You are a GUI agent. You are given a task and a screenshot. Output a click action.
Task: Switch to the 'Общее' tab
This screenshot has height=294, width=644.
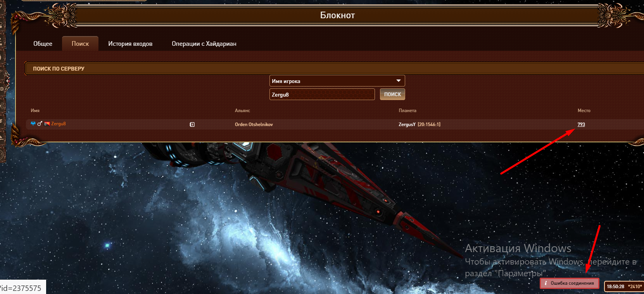tap(43, 43)
